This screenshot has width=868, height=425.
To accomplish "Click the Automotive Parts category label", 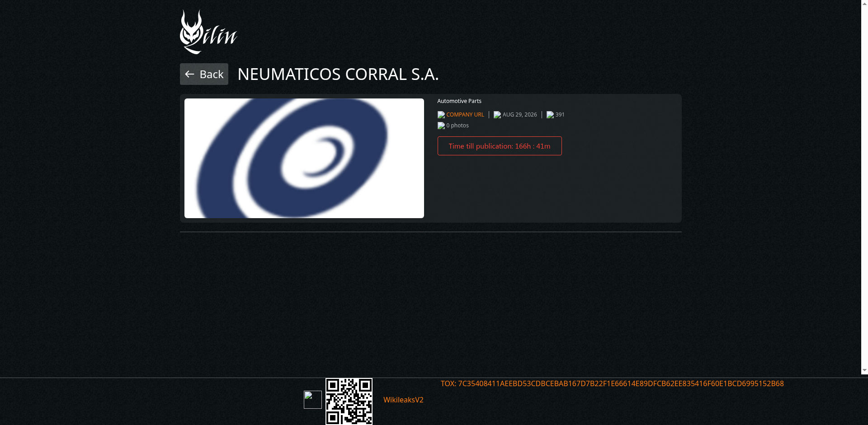I will point(459,101).
